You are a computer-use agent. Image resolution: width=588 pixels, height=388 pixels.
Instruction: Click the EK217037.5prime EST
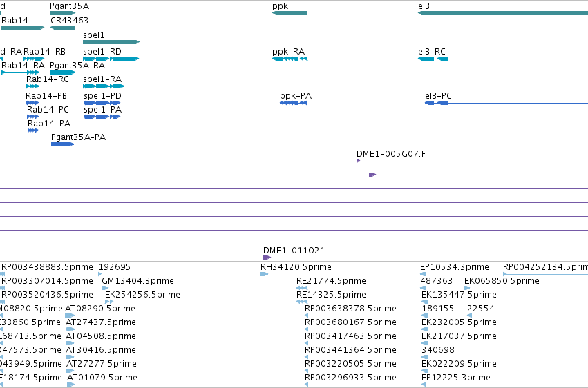(x=424, y=343)
